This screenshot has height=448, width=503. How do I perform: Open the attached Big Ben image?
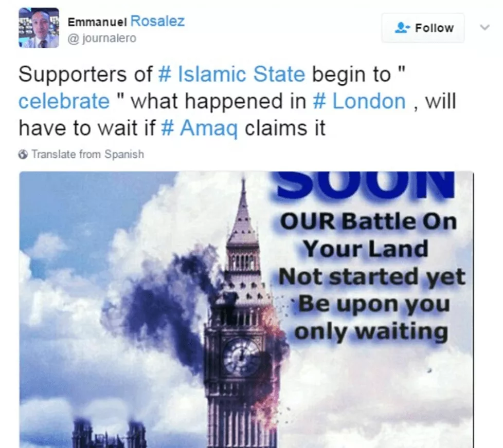click(x=246, y=310)
